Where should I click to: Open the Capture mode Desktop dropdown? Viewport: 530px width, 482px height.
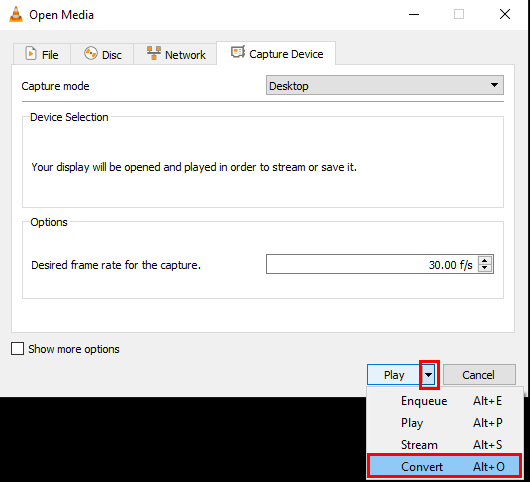coord(385,85)
